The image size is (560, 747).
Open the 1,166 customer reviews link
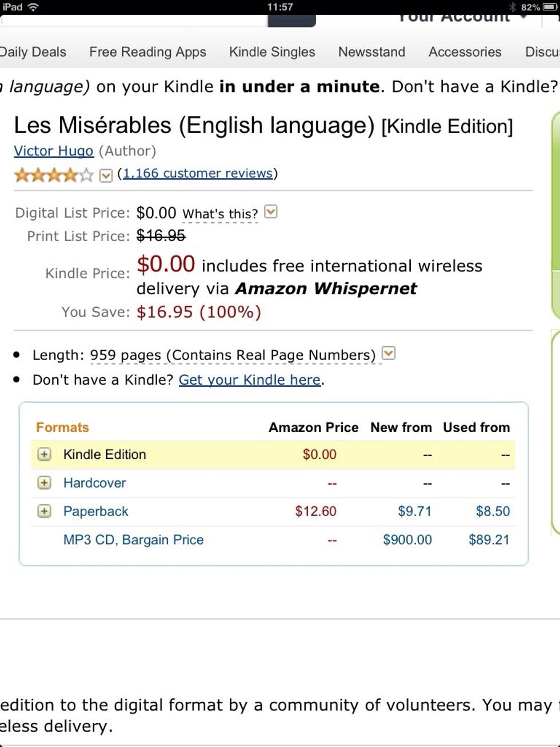(197, 173)
